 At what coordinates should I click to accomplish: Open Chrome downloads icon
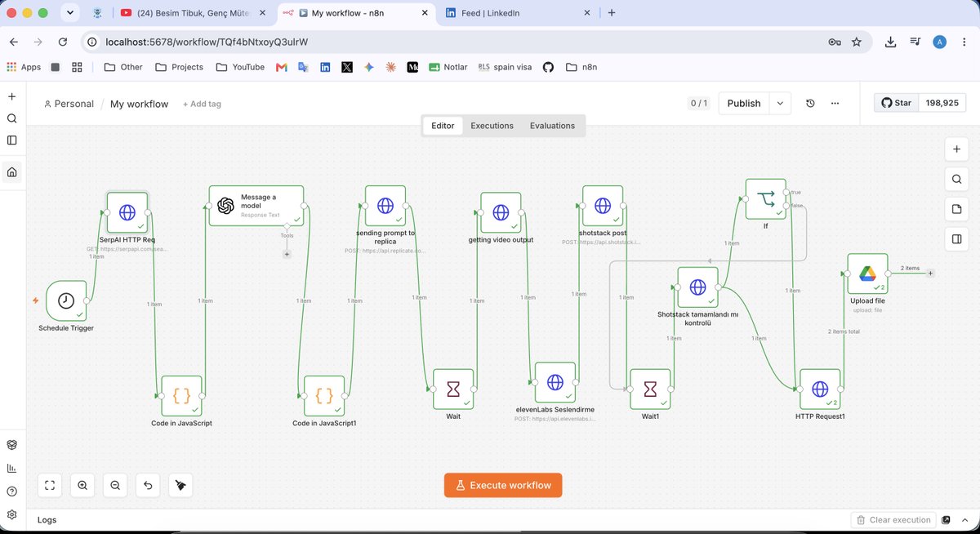(x=891, y=42)
